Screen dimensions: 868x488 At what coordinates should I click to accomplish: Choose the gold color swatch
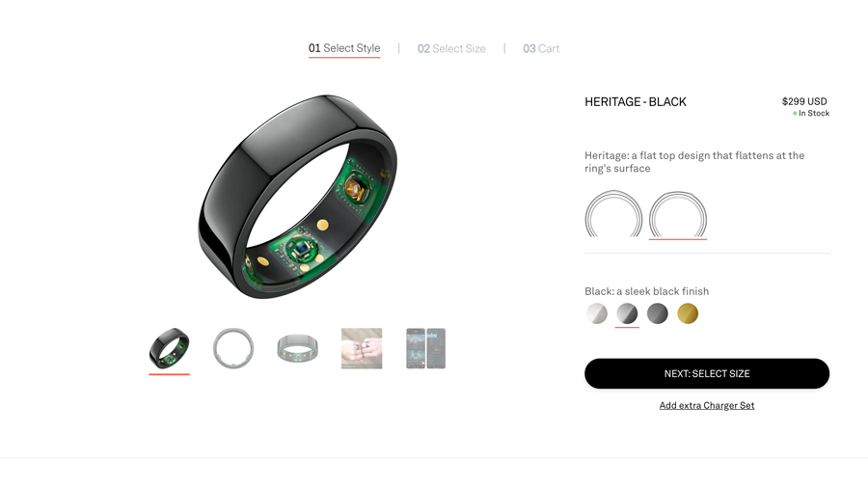click(x=688, y=313)
